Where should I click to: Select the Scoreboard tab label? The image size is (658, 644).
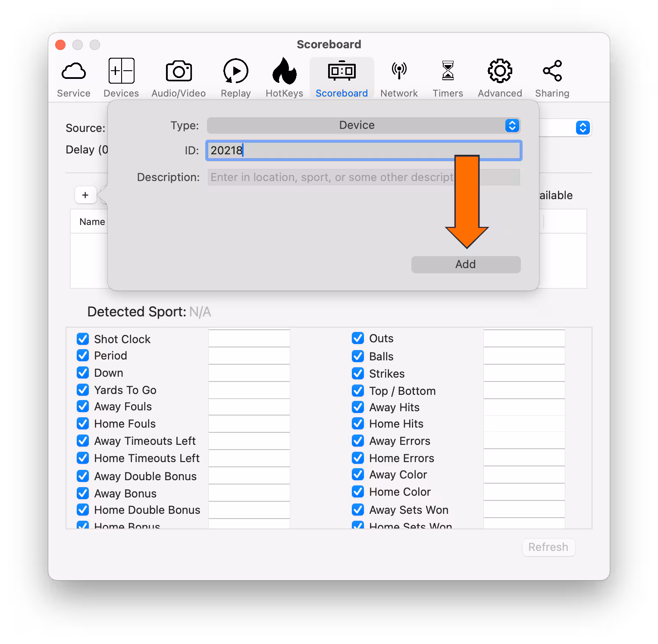coord(342,93)
